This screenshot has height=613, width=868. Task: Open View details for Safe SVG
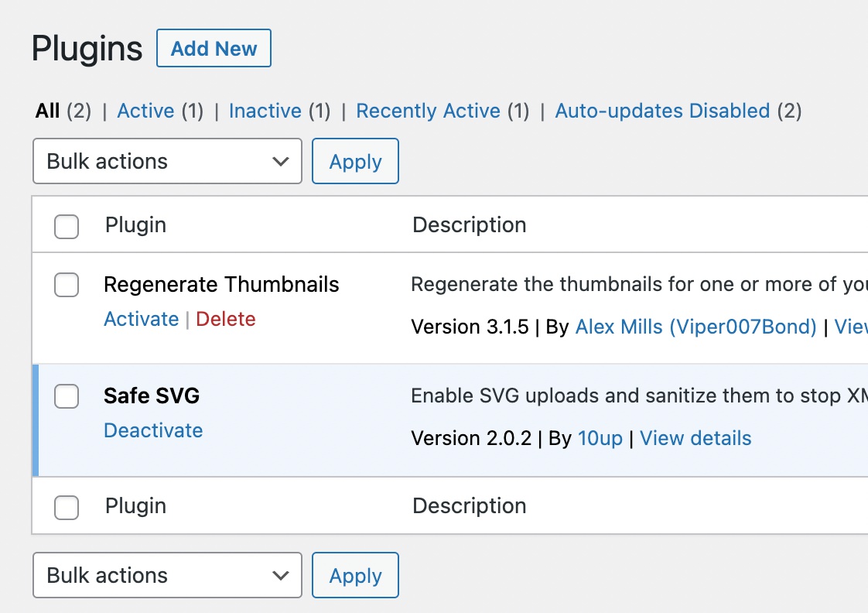695,438
